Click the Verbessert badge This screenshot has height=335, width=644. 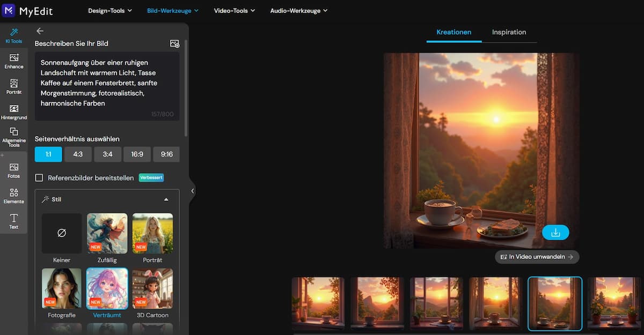[x=151, y=177]
